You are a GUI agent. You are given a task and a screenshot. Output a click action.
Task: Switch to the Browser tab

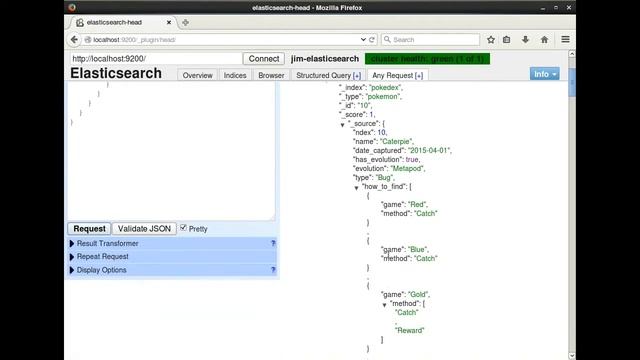pos(271,76)
